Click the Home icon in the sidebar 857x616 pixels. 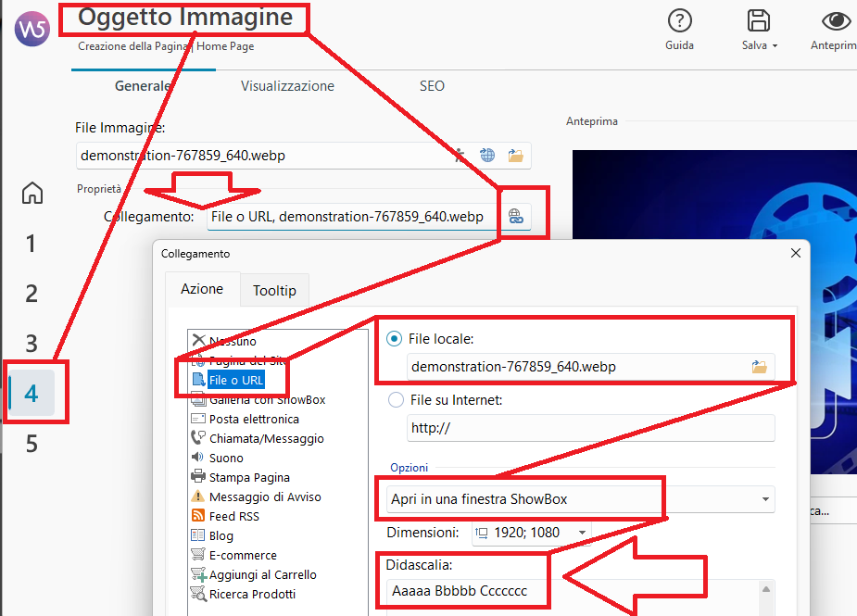pyautogui.click(x=32, y=193)
